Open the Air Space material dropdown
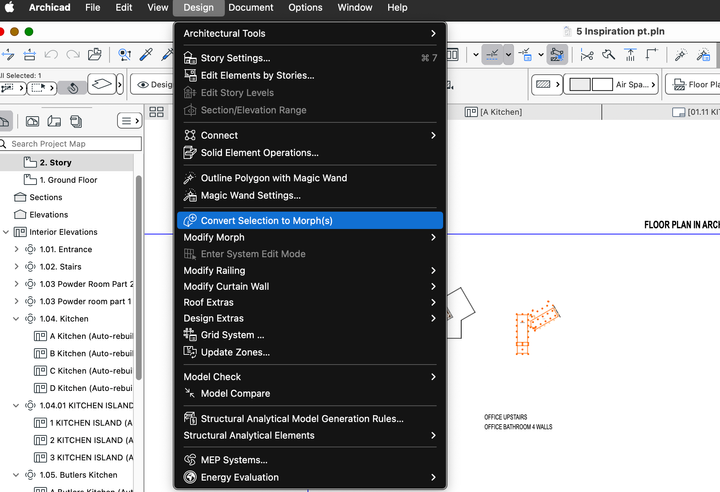The height and width of the screenshot is (492, 720). (x=611, y=85)
